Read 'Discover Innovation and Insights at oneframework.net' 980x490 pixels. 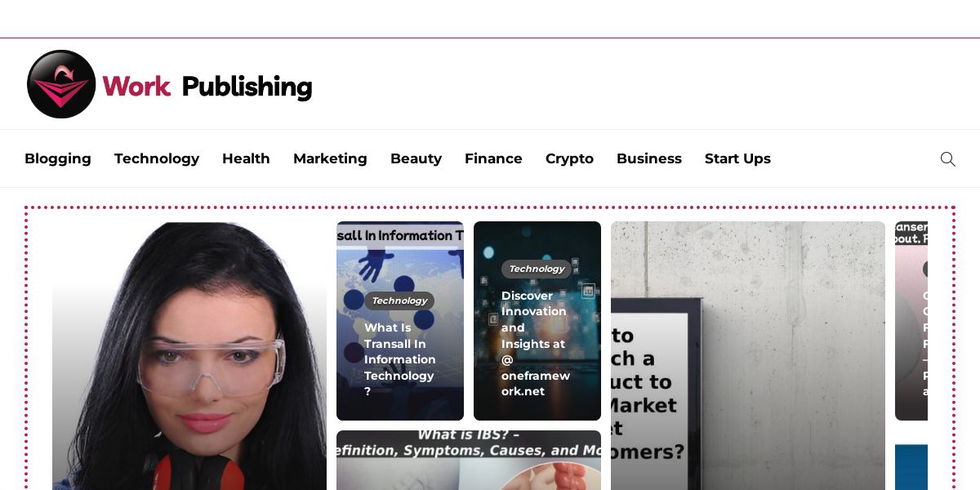[536, 343]
